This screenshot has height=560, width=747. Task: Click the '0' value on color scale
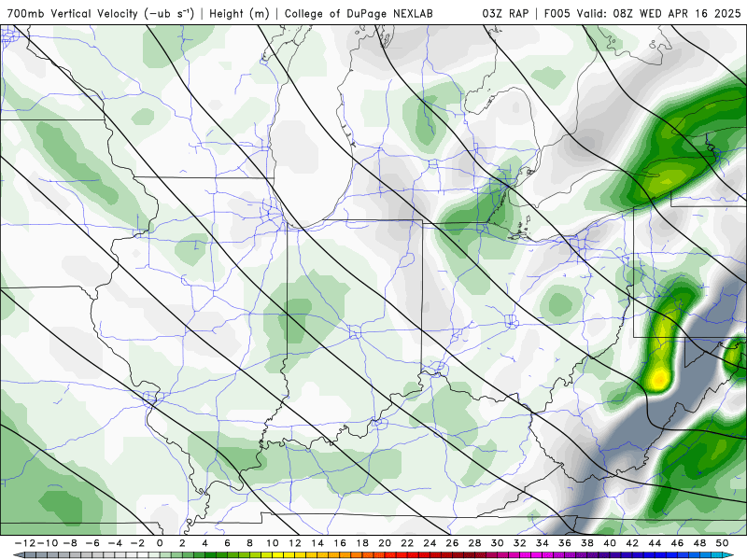160,543
